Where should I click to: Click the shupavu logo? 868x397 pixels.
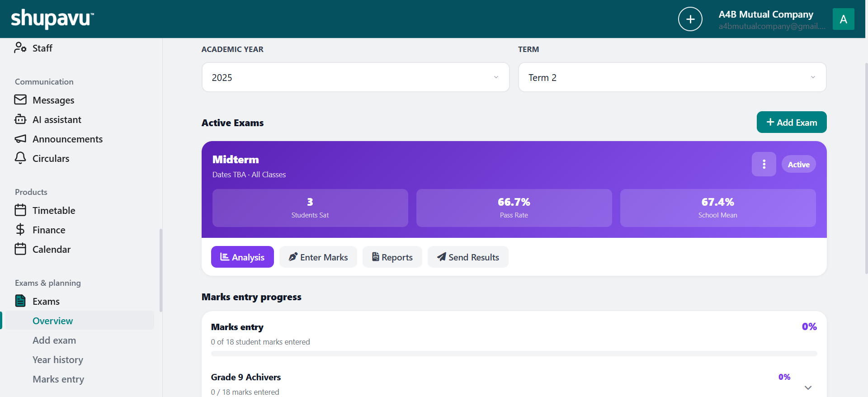52,19
